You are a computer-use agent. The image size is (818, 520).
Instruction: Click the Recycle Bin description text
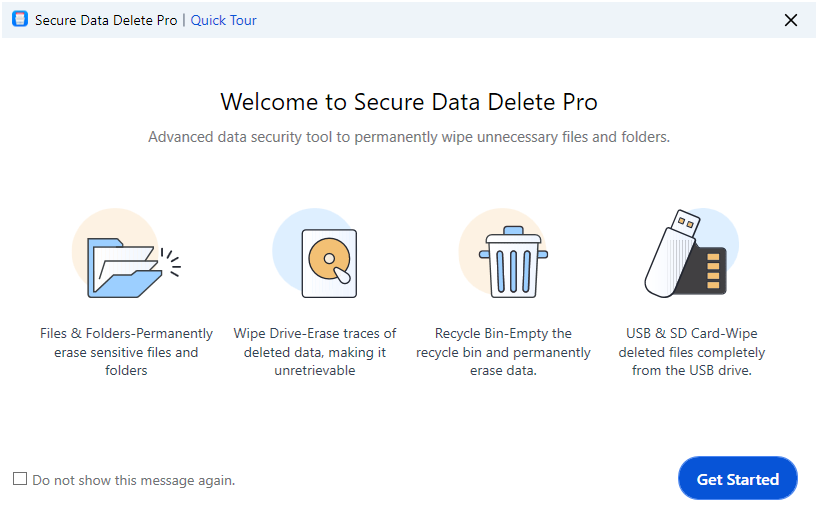[x=503, y=352]
